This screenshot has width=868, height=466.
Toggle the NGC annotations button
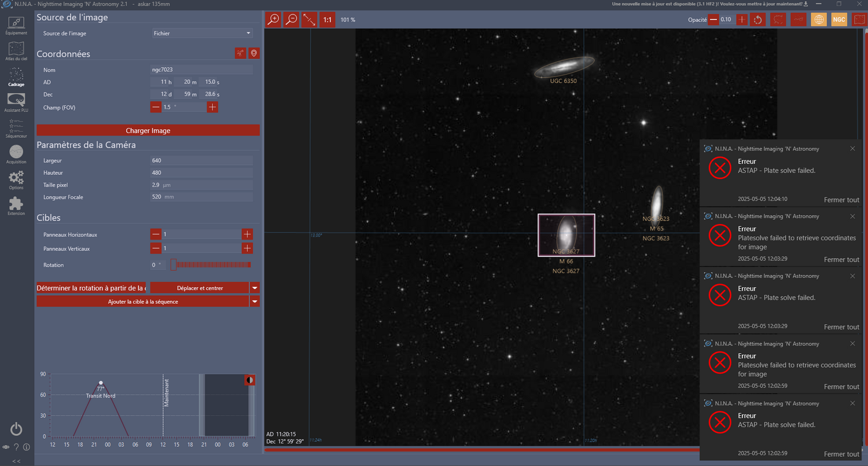coord(839,20)
